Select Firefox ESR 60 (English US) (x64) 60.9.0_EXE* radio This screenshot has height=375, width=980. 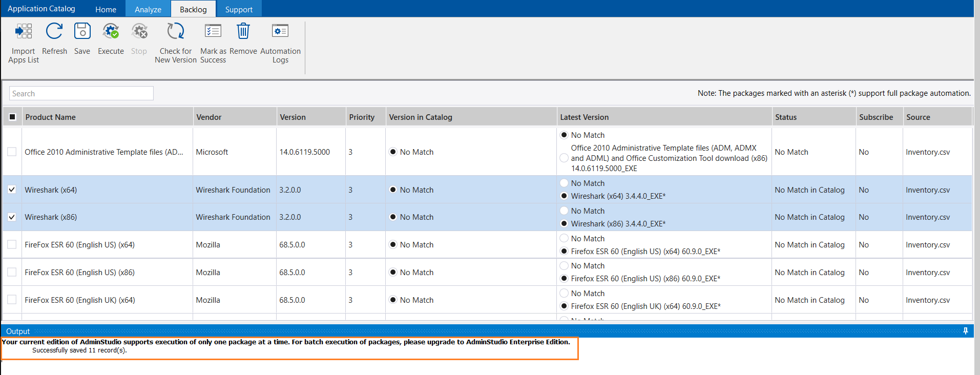564,251
